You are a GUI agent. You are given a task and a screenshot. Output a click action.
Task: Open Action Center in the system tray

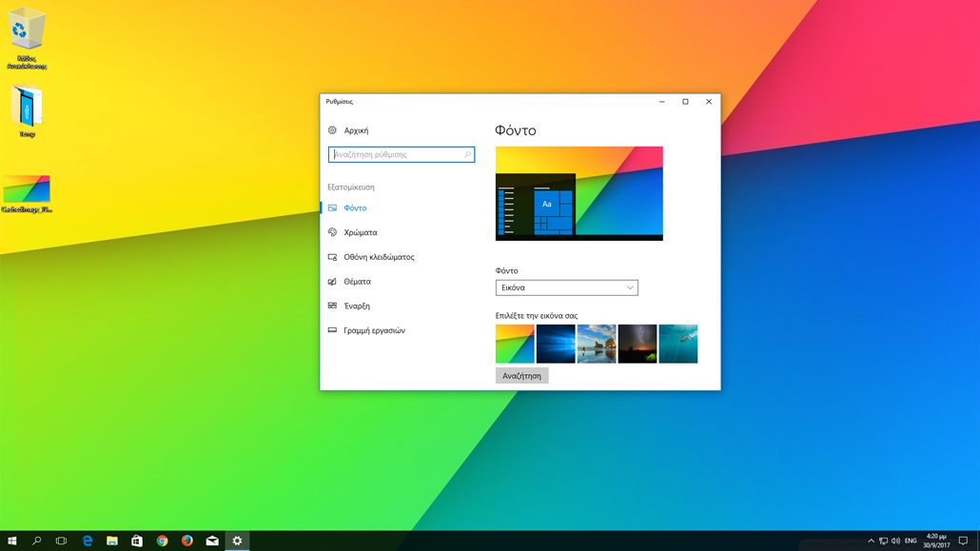(963, 540)
